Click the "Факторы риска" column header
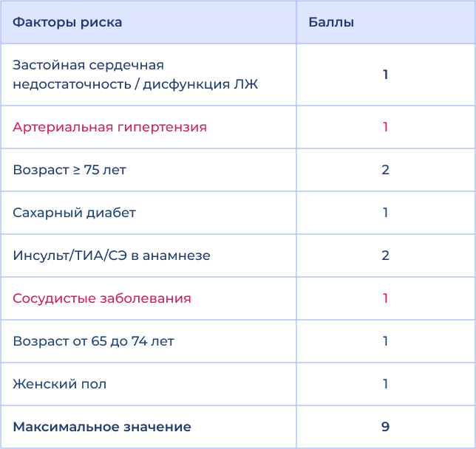This screenshot has height=449, width=476. tap(67, 22)
